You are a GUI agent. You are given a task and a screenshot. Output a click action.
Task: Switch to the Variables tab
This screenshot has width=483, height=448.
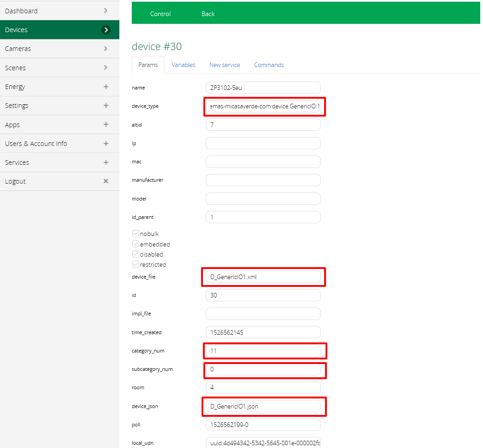click(184, 65)
